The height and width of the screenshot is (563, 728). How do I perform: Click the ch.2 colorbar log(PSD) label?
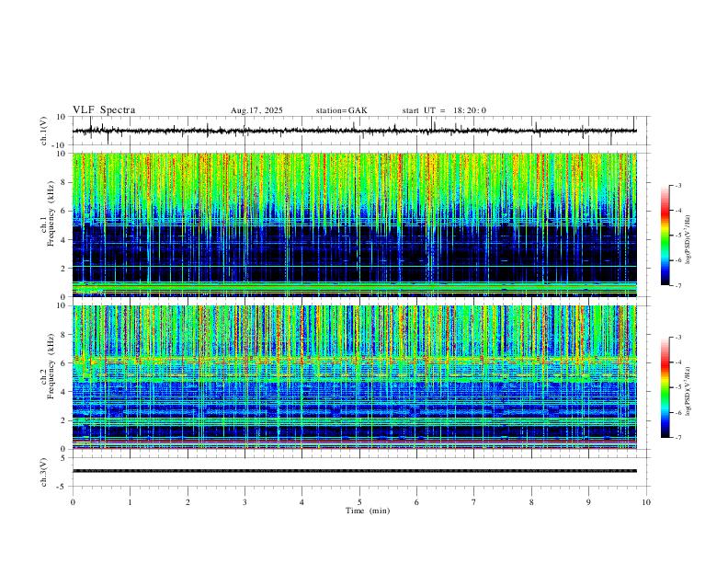pos(688,392)
